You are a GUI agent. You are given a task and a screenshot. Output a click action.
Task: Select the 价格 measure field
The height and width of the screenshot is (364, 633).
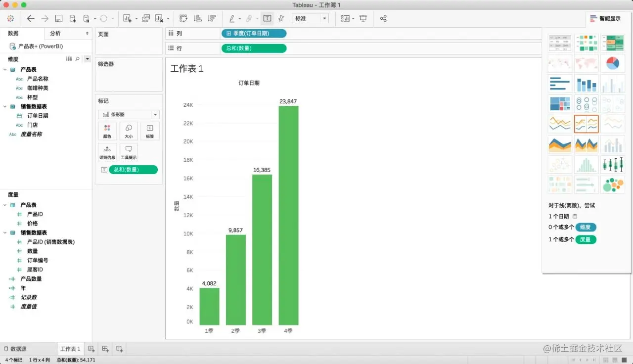pyautogui.click(x=32, y=224)
